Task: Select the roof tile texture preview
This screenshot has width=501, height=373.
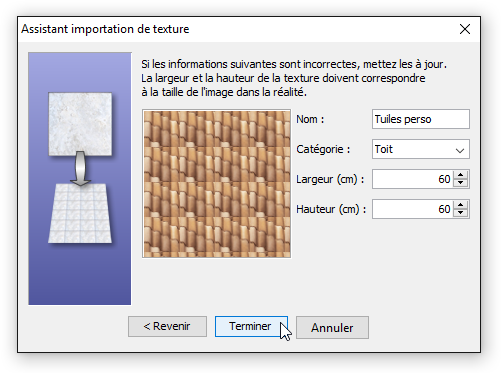Action: click(x=217, y=184)
